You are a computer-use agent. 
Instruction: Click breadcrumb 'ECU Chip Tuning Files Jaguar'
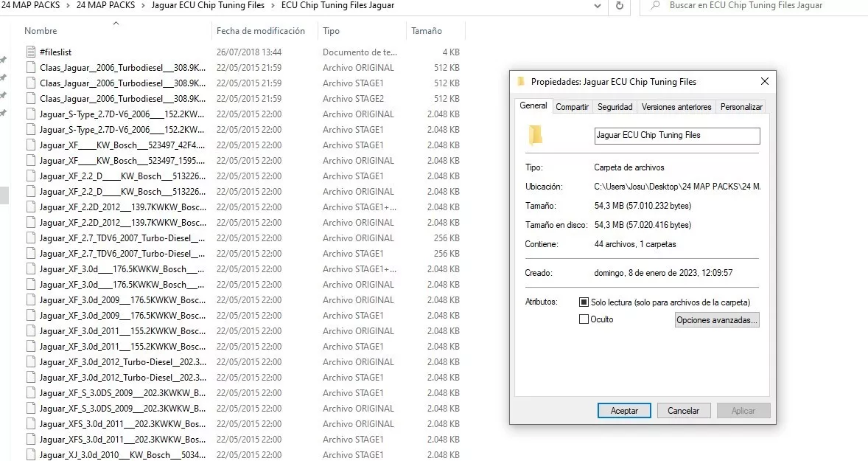coord(337,6)
